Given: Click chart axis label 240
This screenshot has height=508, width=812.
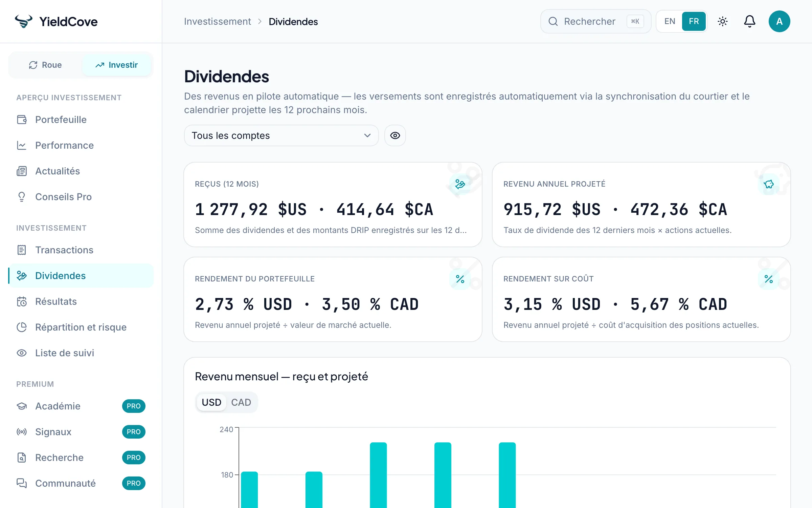Looking at the screenshot, I should point(226,429).
